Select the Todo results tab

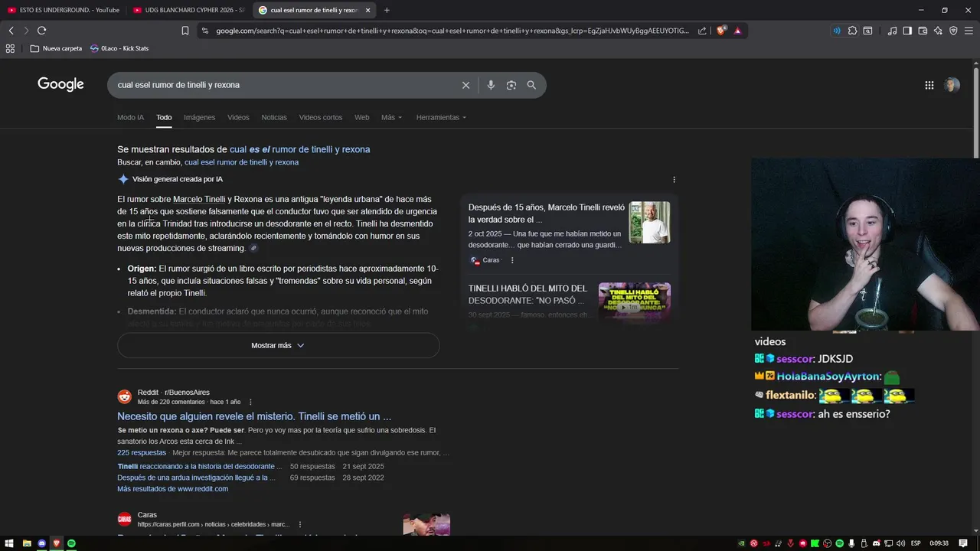click(164, 117)
